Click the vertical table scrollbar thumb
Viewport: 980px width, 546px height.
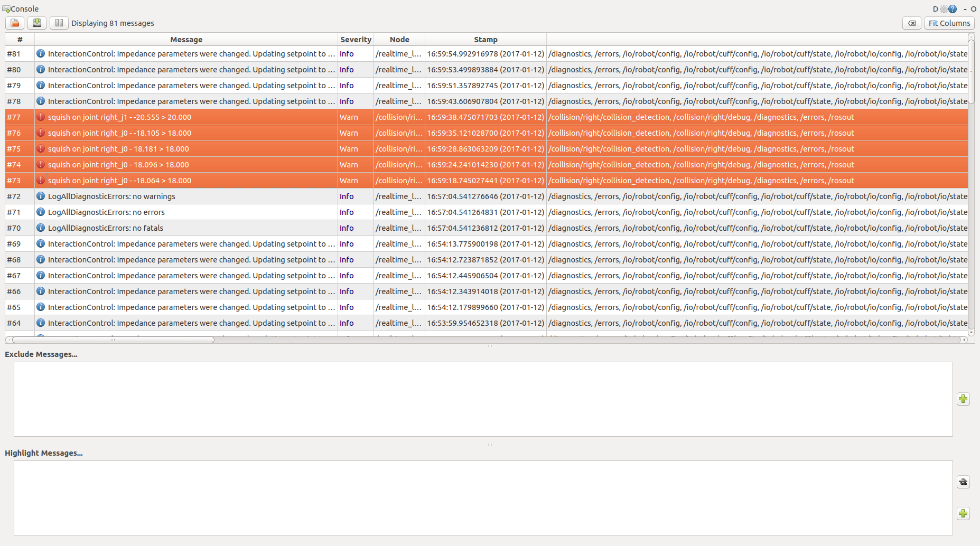(x=971, y=72)
